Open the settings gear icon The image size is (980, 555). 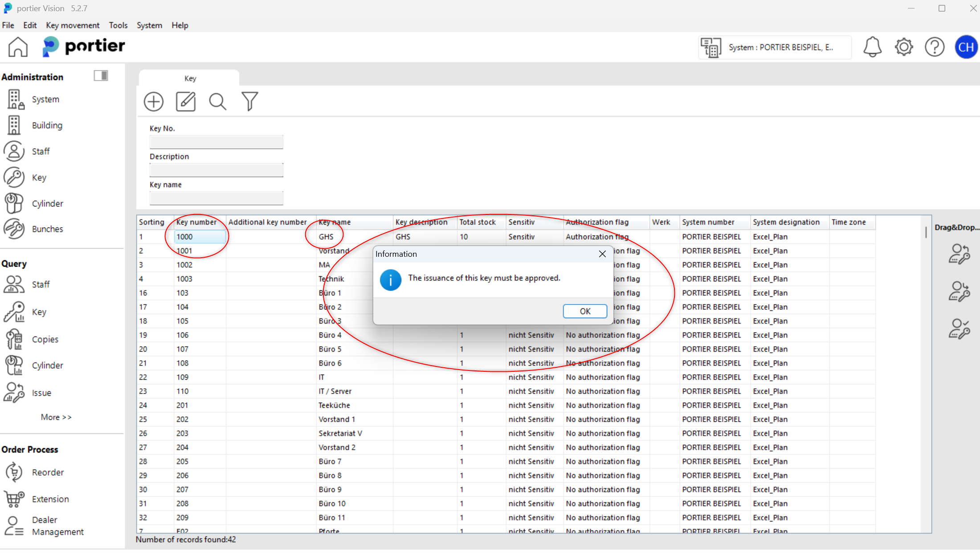(903, 47)
